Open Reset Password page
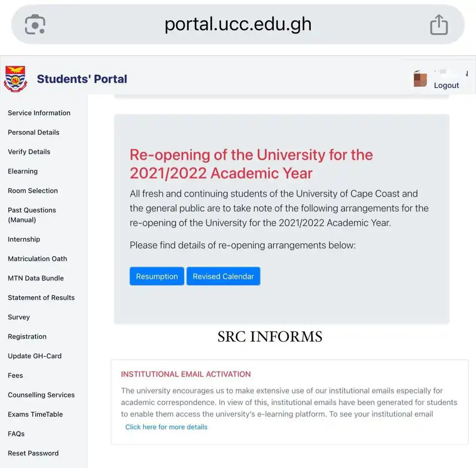Image resolution: width=476 pixels, height=468 pixels. (x=33, y=453)
